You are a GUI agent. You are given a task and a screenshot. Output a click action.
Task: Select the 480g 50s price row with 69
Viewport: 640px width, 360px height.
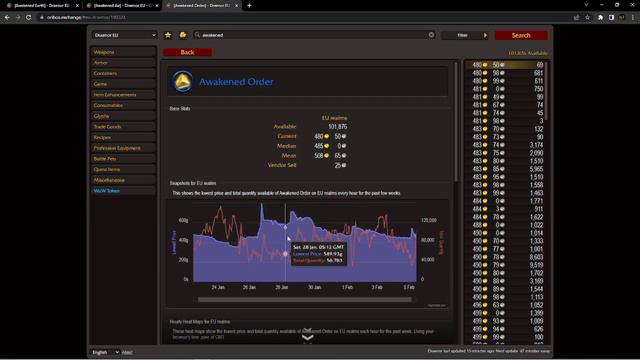(504, 65)
